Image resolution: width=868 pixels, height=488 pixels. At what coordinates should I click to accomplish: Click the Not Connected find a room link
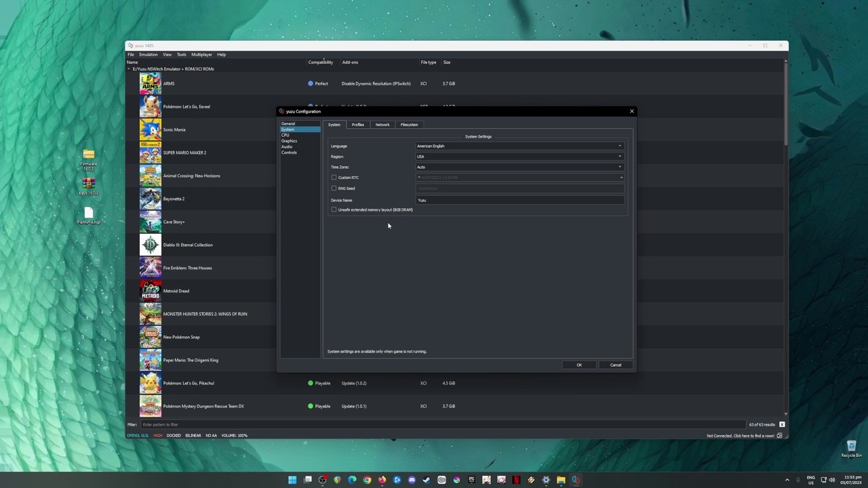[x=741, y=436]
